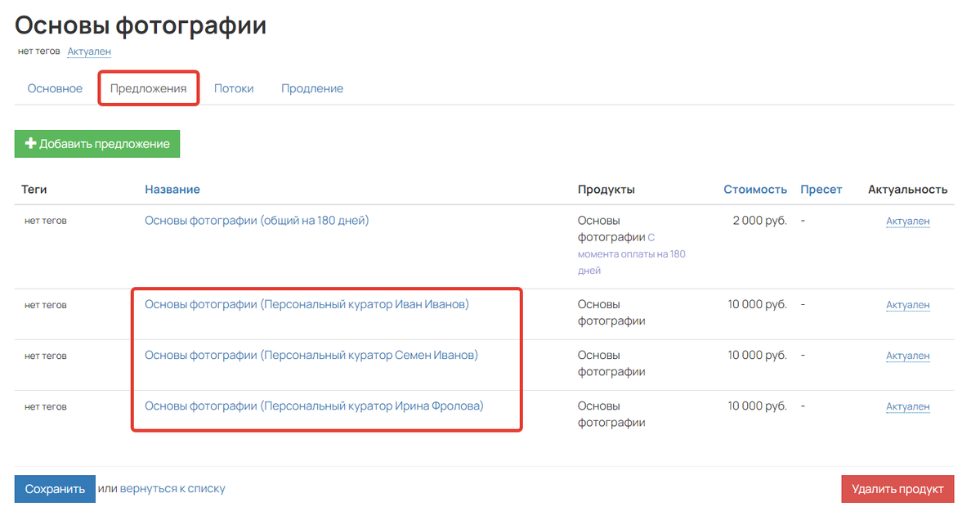The image size is (980, 520).
Task: Click the Актуальность column header
Action: [x=907, y=190]
